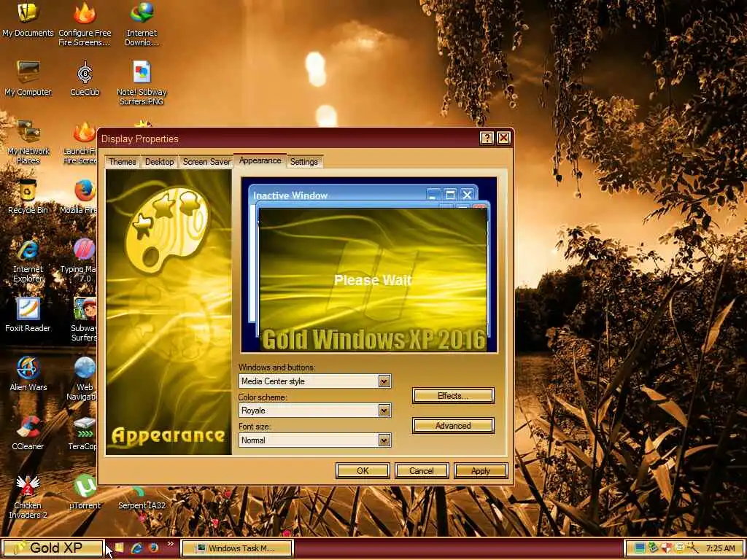This screenshot has width=747, height=560.
Task: Click the Safely Remove Hardware tray icon
Action: pyautogui.click(x=652, y=548)
